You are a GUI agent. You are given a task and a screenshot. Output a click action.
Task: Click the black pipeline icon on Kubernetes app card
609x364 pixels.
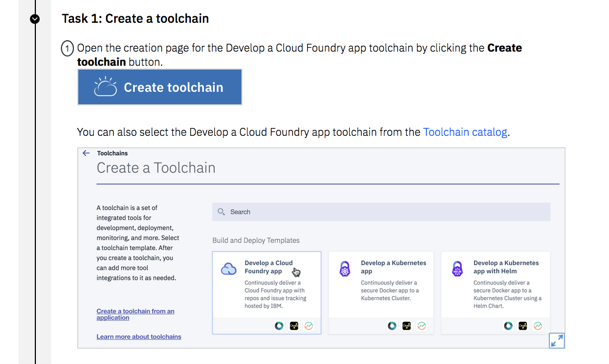[x=407, y=326]
